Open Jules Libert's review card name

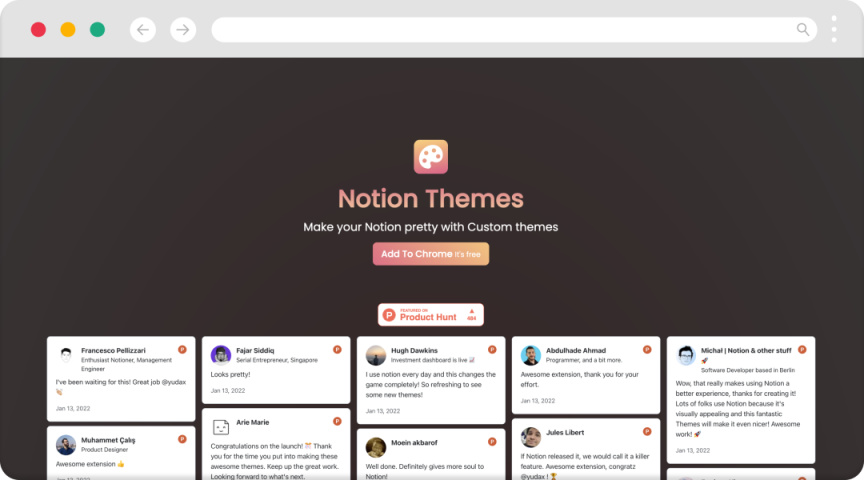[565, 433]
